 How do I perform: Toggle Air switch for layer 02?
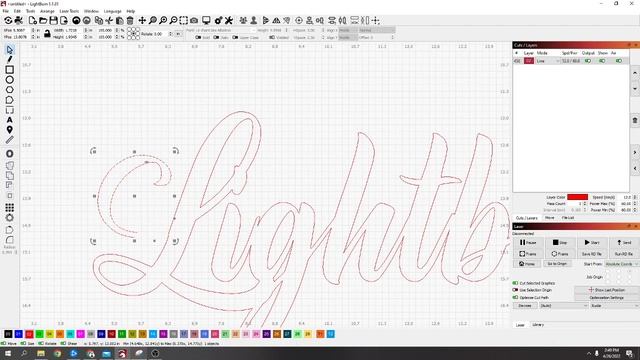coord(619,61)
